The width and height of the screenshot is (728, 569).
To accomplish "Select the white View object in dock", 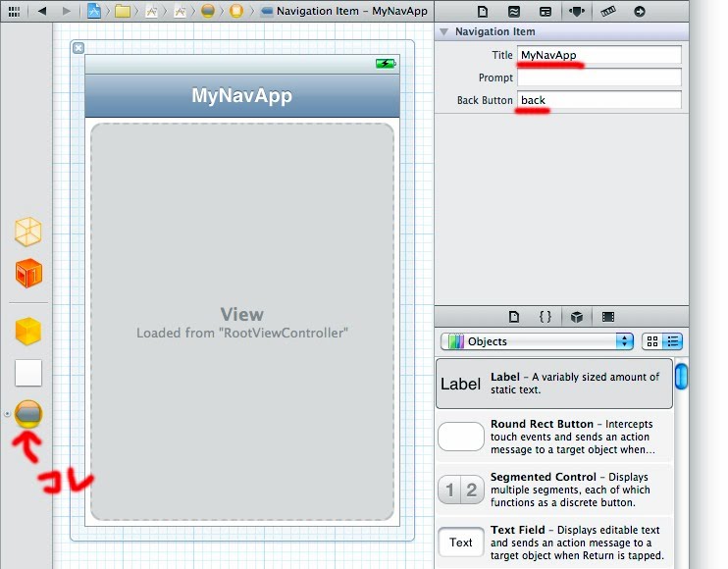I will pyautogui.click(x=28, y=373).
